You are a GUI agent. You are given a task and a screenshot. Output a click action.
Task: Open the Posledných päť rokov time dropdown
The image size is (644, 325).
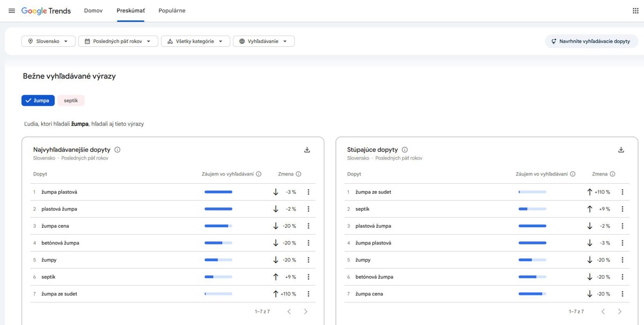pyautogui.click(x=118, y=41)
